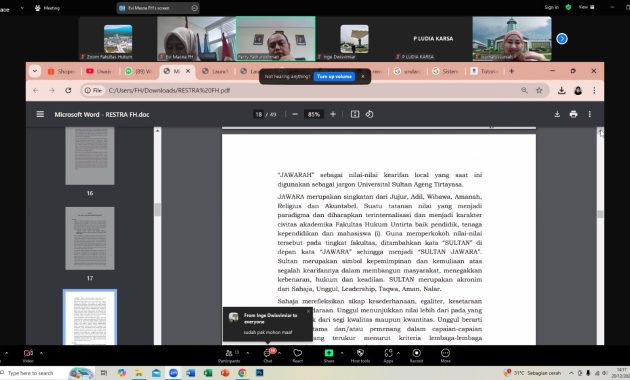630x380 pixels.
Task: Open Chrome downloads tray icon
Action: click(561, 90)
